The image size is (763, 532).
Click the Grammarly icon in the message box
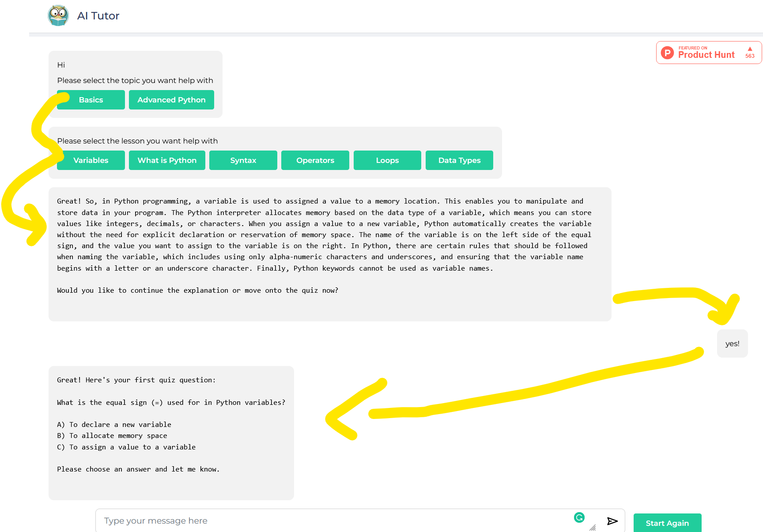[579, 517]
